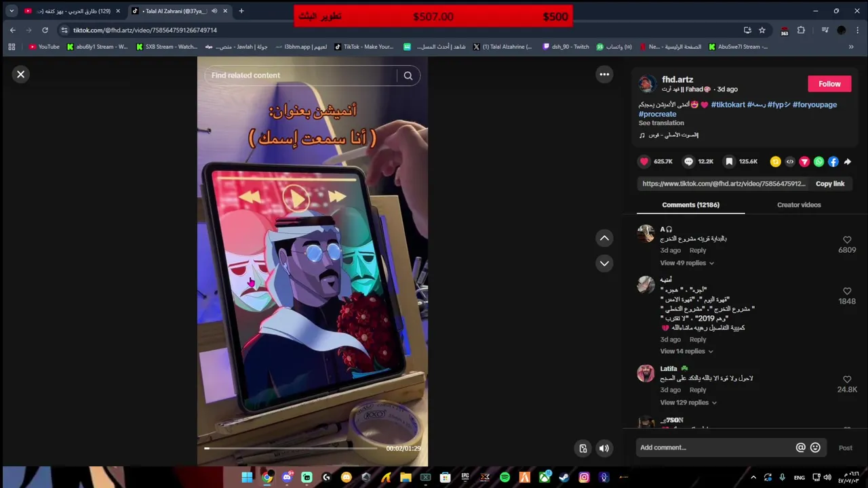Screen dimensions: 868x488
Task: Open the SXB Stream bookmark
Action: pos(167,47)
